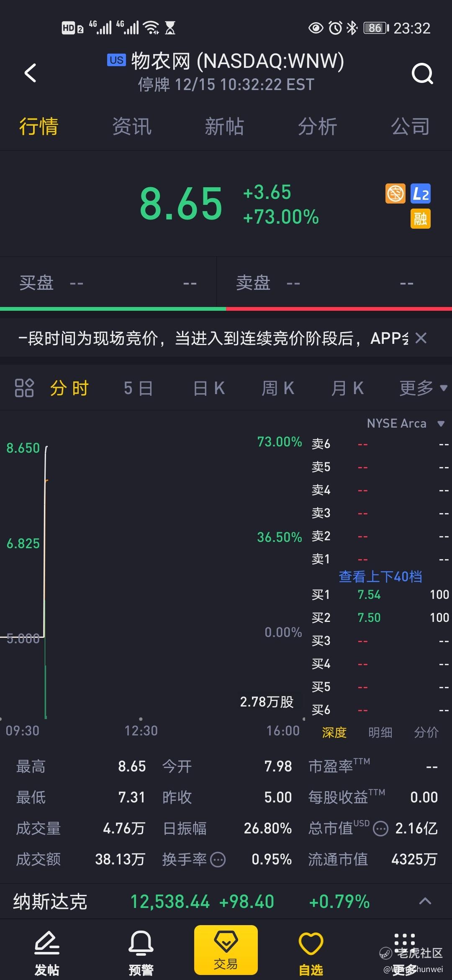
Task: Select 分价 price distribution tab
Action: point(426,732)
